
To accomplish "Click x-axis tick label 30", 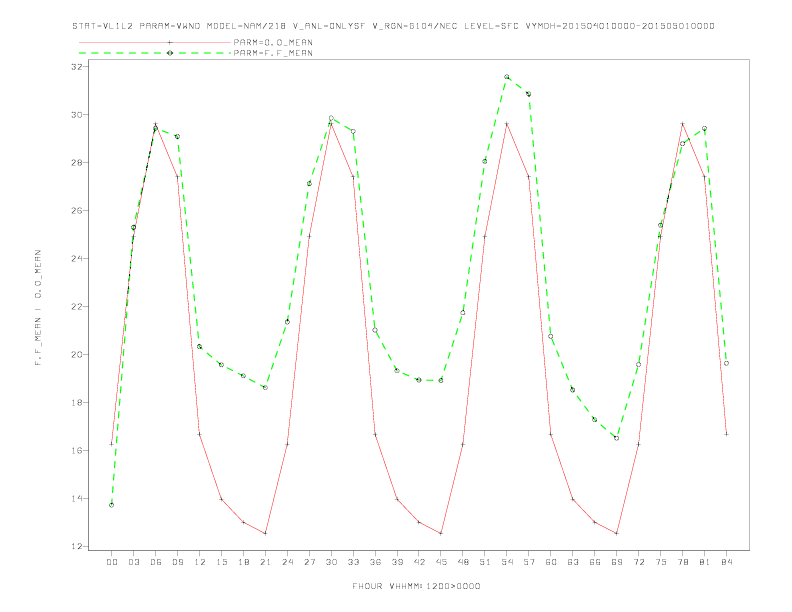I will tap(331, 562).
